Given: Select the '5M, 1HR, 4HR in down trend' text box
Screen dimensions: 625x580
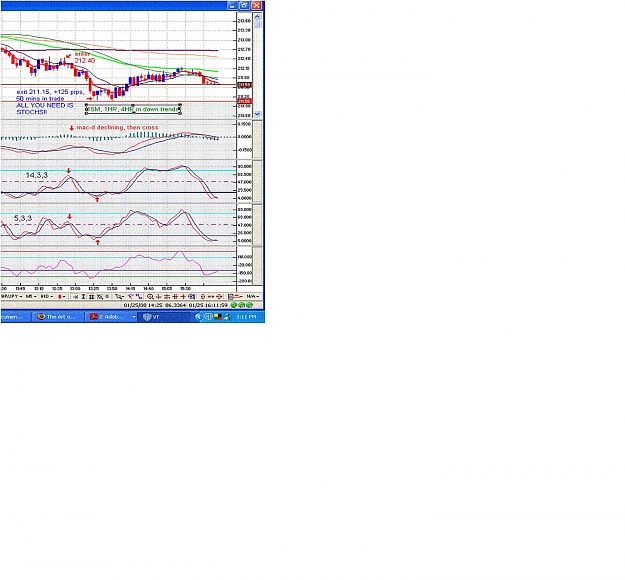Looking at the screenshot, I should pyautogui.click(x=134, y=109).
